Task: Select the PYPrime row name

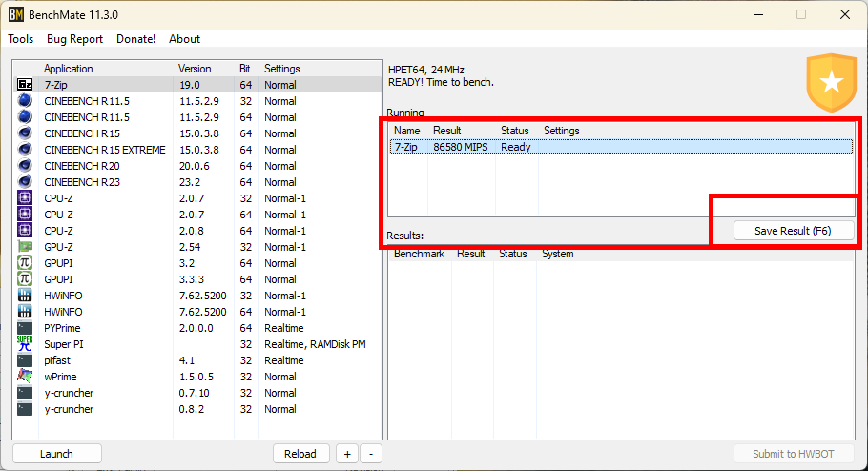Action: (62, 328)
